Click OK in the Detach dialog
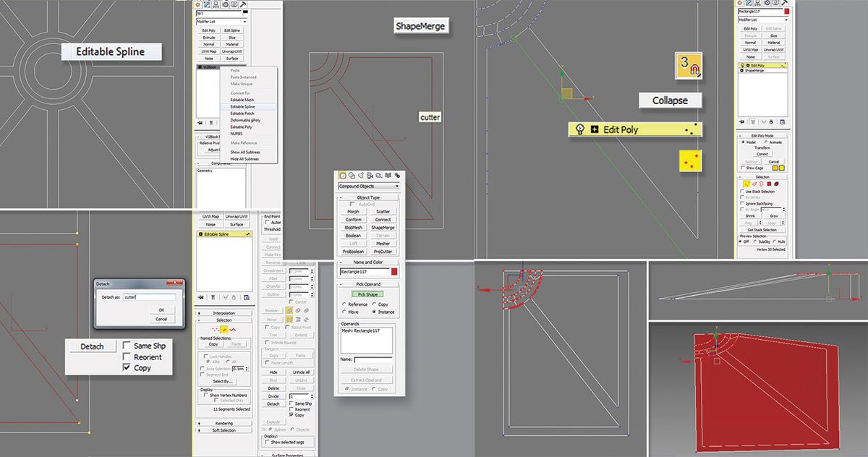Image resolution: width=868 pixels, height=457 pixels. coord(161,310)
